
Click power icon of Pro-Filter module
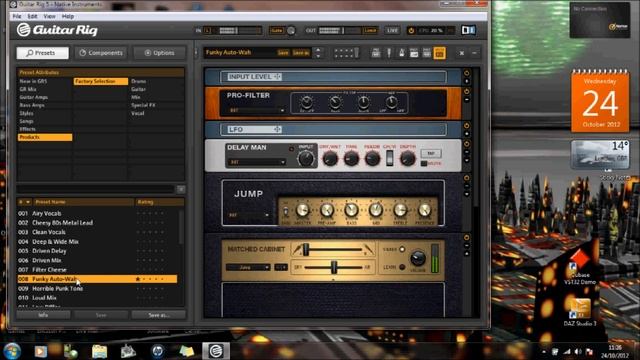[x=467, y=91]
